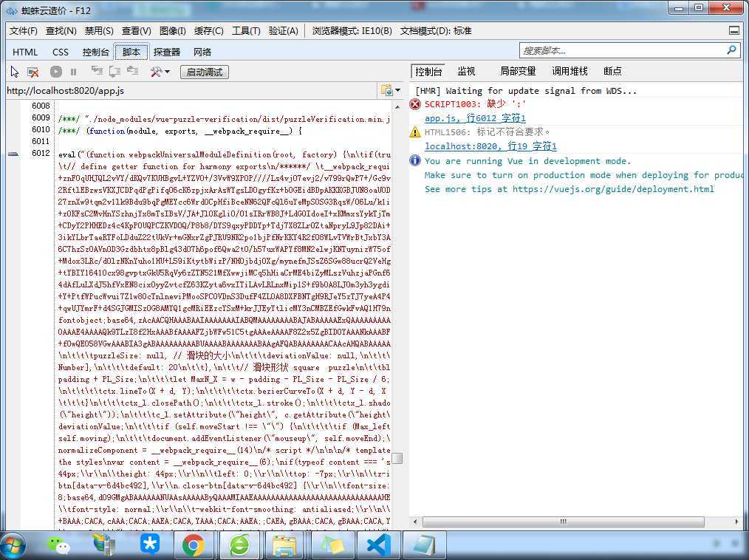
Task: Select the right-pane 控制台 console tab
Action: [x=428, y=72]
